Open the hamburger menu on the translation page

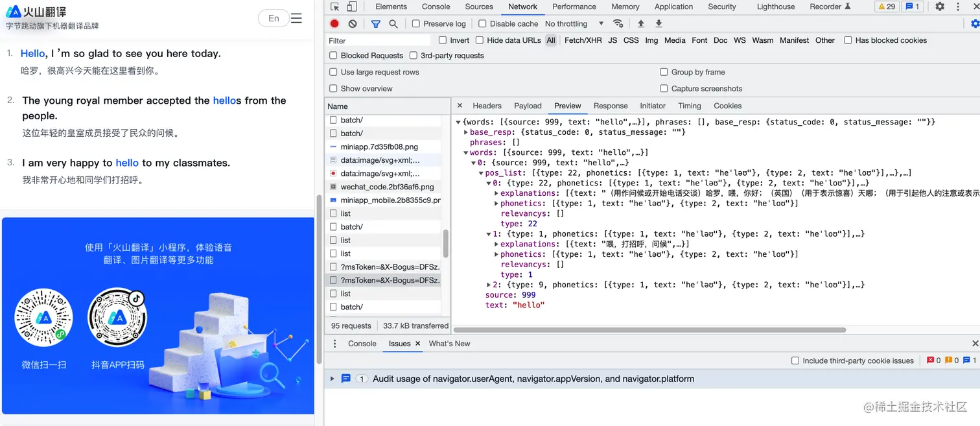[x=296, y=18]
